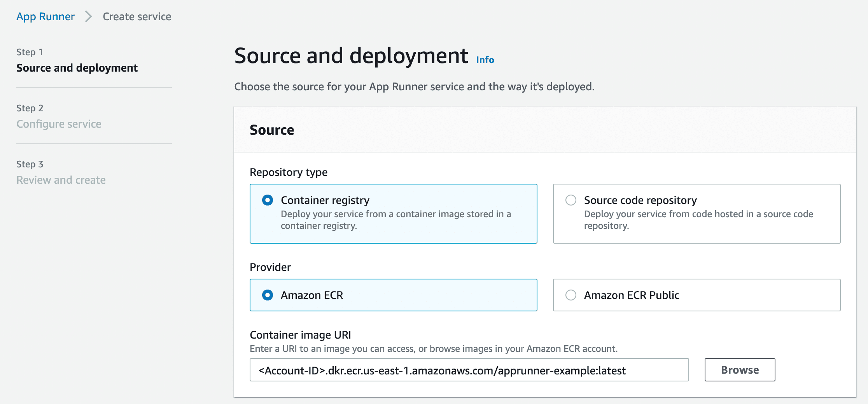
Task: Choose the Source code repository radio option
Action: (x=571, y=200)
